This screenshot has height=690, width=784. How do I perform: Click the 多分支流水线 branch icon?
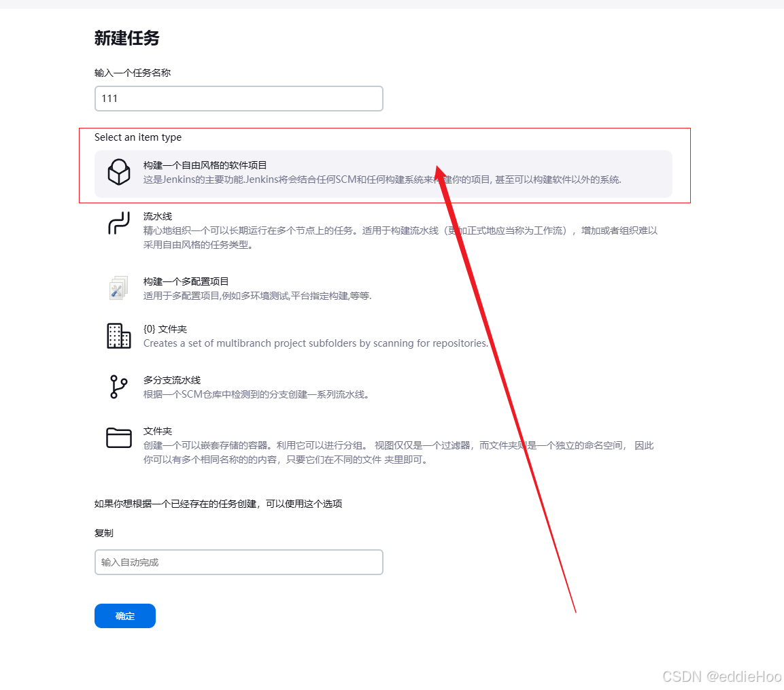pyautogui.click(x=118, y=387)
